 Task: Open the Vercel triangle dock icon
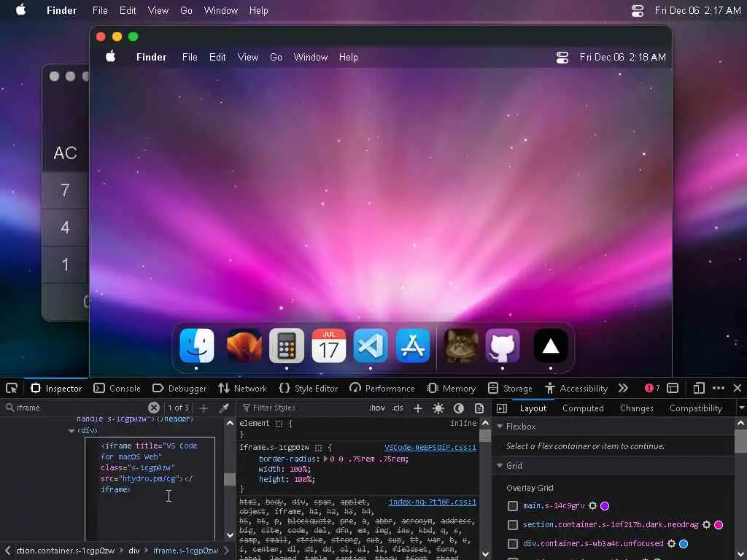point(551,346)
